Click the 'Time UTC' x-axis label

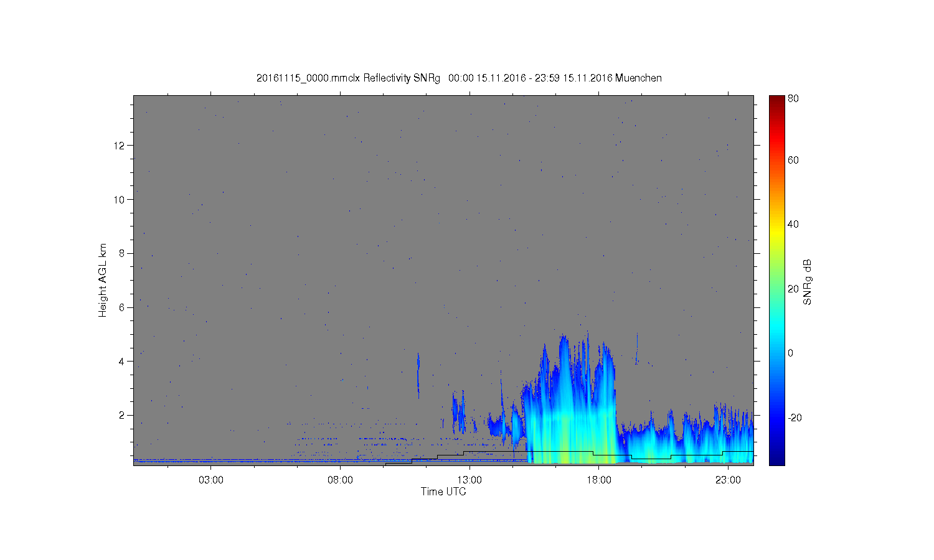(443, 492)
